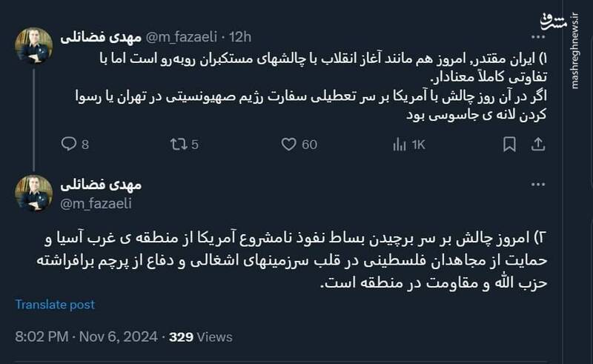Click the Translate post link
593x364 pixels.
coord(55,305)
